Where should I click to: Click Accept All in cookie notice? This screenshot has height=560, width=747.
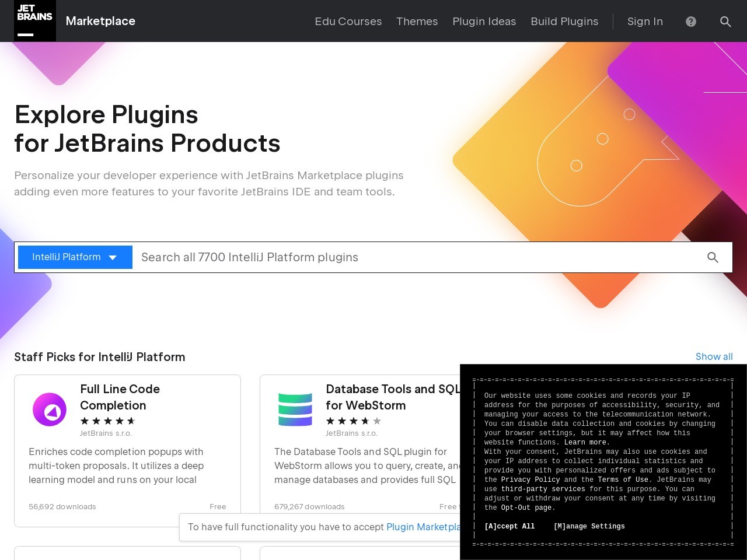(x=509, y=526)
